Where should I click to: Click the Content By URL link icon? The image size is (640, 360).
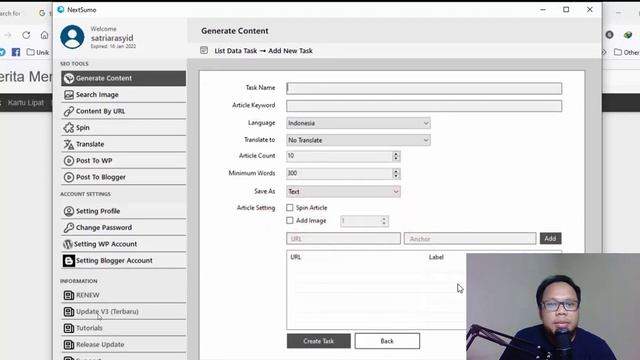(69, 111)
